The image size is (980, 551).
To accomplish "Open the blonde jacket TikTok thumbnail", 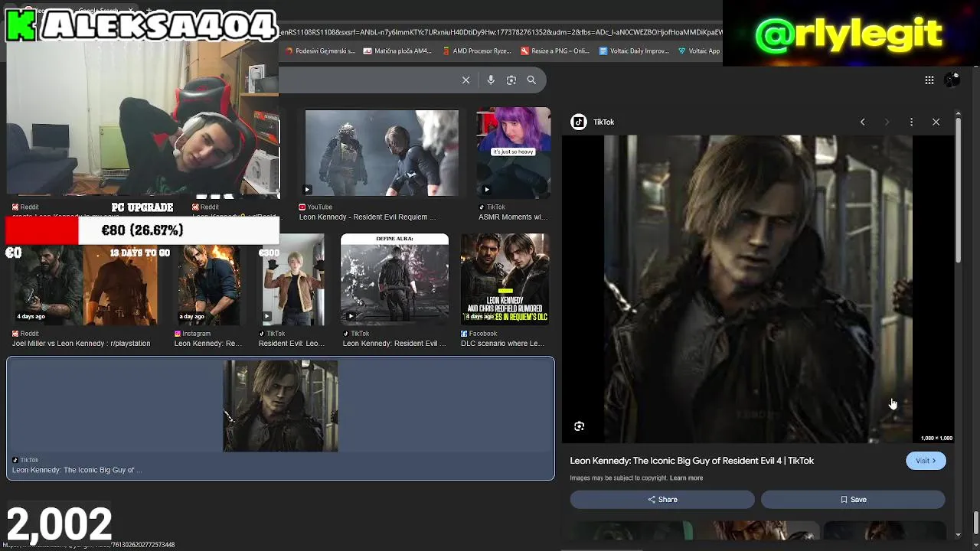I will tap(292, 280).
